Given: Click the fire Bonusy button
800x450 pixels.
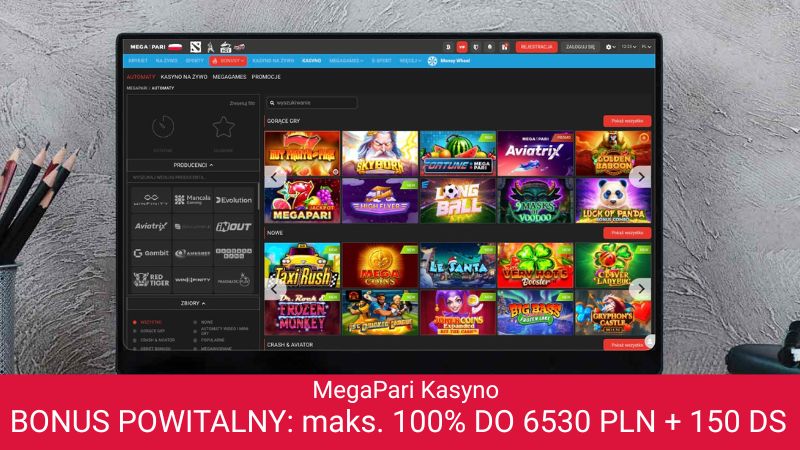Looking at the screenshot, I should 228,61.
